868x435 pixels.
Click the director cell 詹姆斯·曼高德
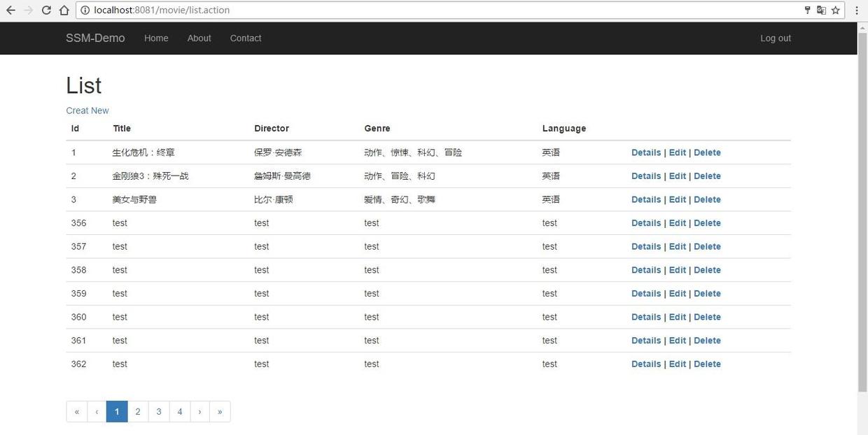click(282, 176)
